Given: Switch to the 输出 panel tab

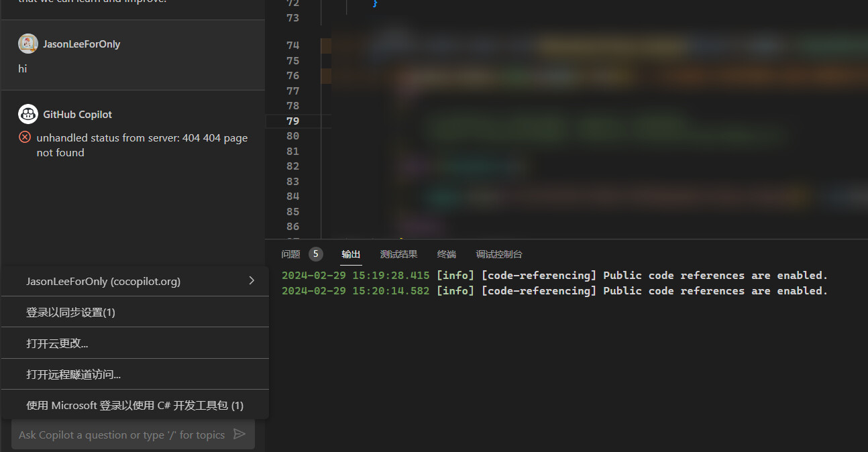Looking at the screenshot, I should pos(351,254).
